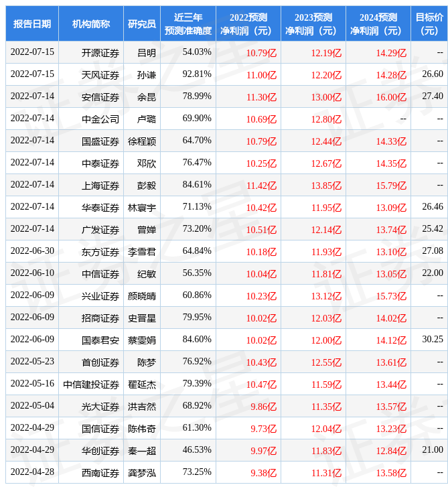This screenshot has width=448, height=489.
Task: Click target price 26.60
Action: pyautogui.click(x=433, y=74)
